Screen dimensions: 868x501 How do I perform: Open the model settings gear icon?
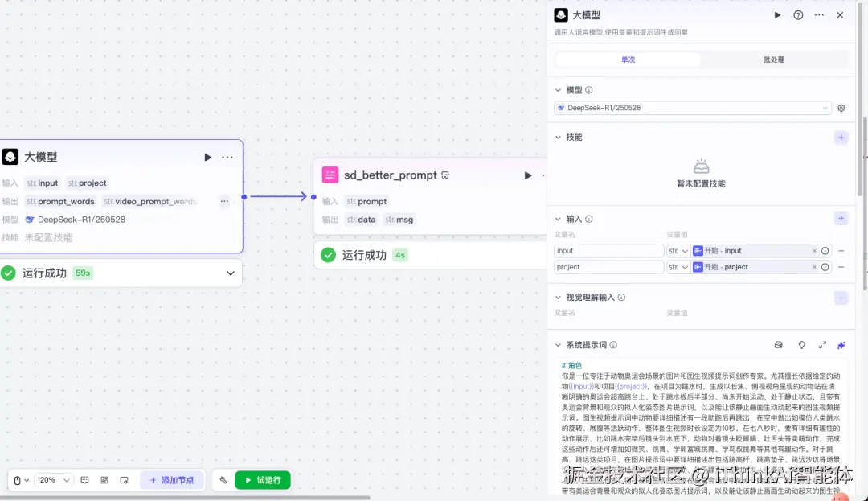click(841, 108)
